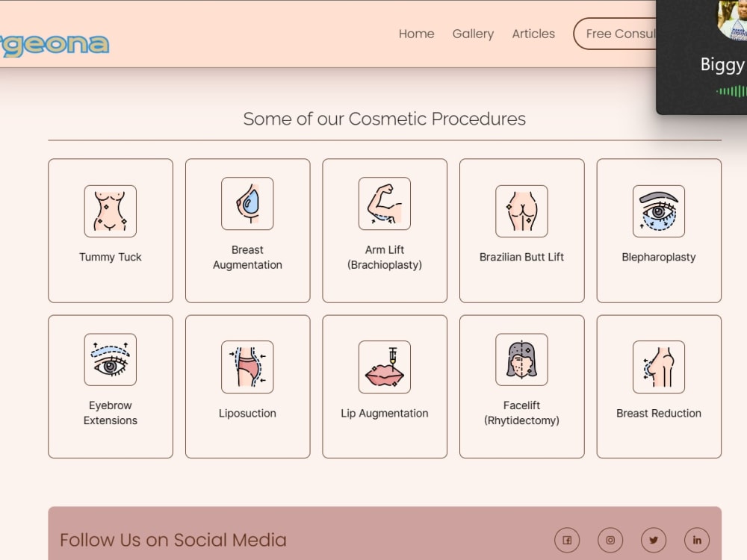Viewport: 747px width, 560px height.
Task: Select the Blepharoplasty label
Action: pyautogui.click(x=659, y=257)
